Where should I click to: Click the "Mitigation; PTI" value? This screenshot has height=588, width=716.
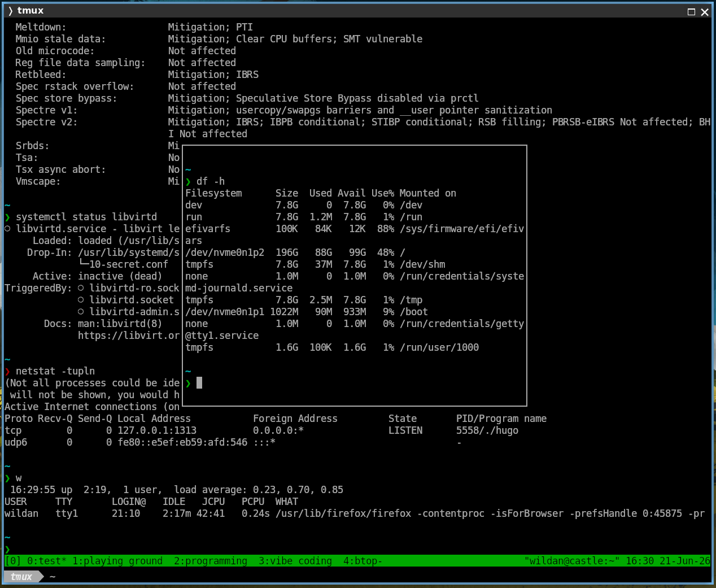click(x=211, y=27)
